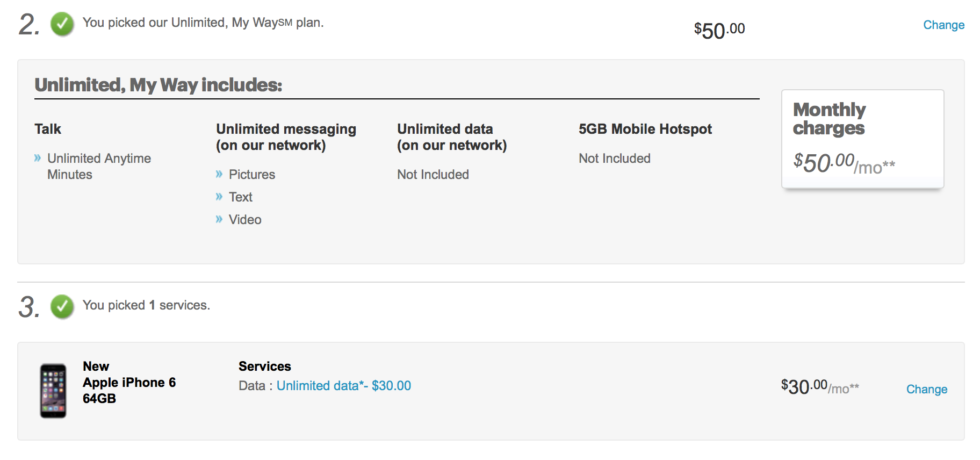Click the $50.00 plan price in the step 2 header

(x=719, y=30)
